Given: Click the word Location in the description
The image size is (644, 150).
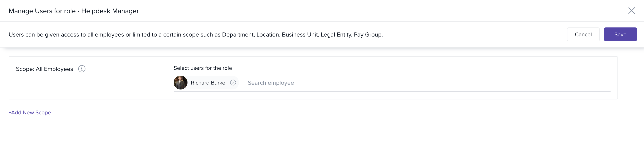Looking at the screenshot, I should pos(268,35).
